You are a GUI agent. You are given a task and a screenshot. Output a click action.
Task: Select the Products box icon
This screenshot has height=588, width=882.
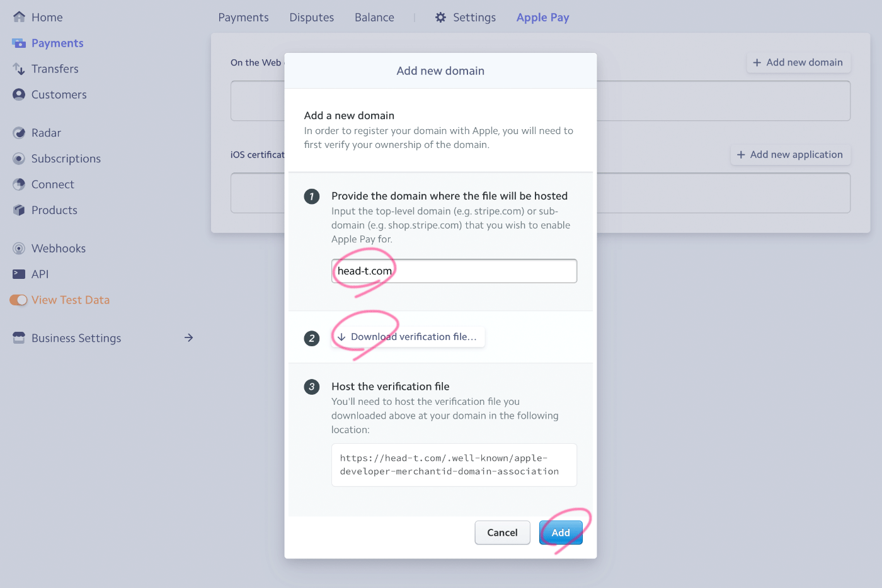(19, 210)
